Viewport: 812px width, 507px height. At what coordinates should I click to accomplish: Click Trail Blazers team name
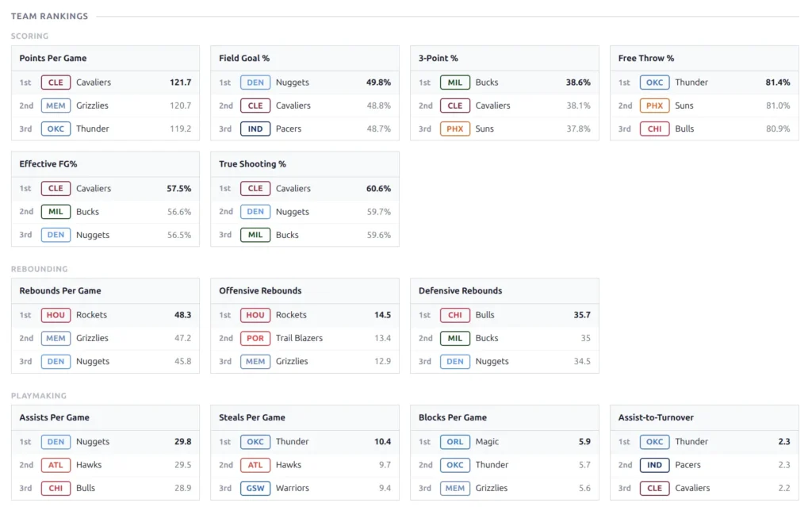tap(299, 338)
